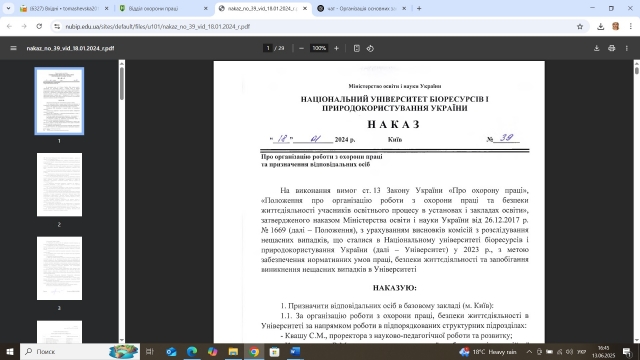The image size is (640, 360).
Task: Open a new browser tab
Action: pyautogui.click(x=419, y=8)
